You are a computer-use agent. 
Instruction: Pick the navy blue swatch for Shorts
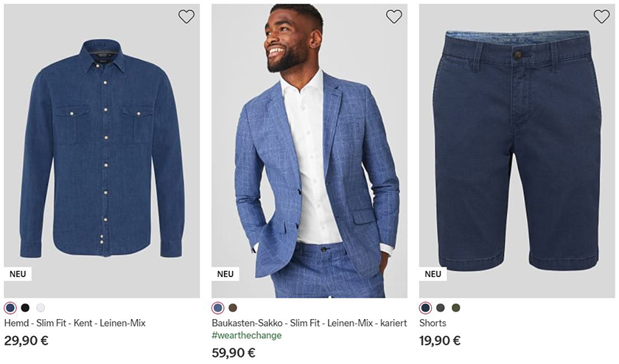[x=425, y=308]
